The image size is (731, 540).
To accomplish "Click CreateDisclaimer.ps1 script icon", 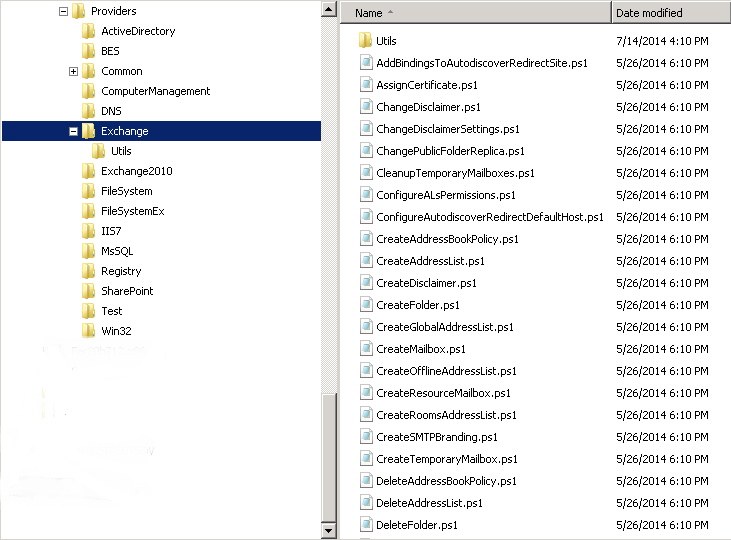I will click(366, 283).
